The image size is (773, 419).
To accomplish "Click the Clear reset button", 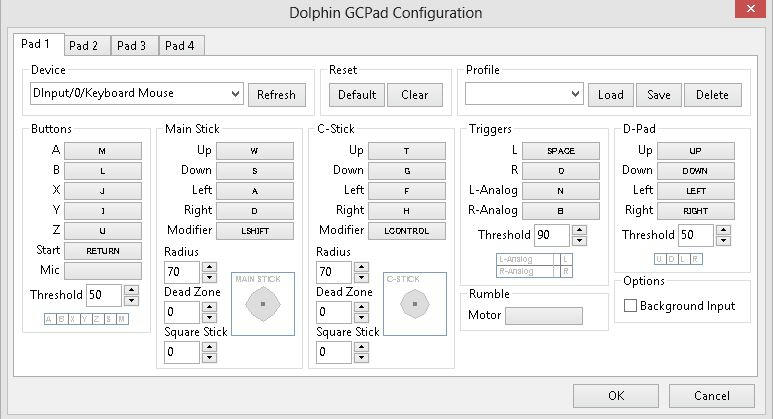I will [x=415, y=95].
